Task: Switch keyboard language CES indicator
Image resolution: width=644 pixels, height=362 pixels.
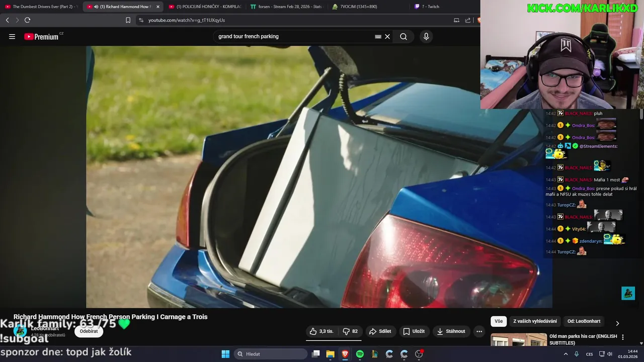Action: coord(589,354)
